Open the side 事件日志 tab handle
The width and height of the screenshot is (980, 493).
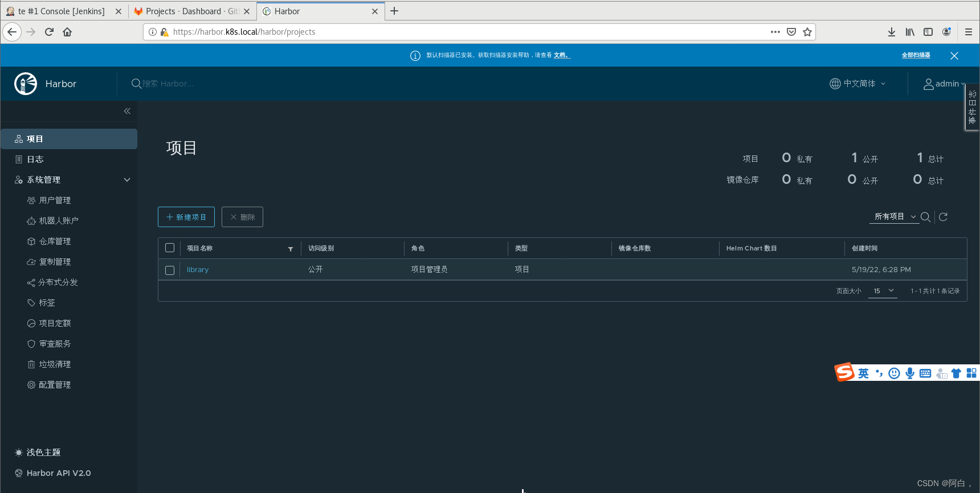(x=973, y=107)
